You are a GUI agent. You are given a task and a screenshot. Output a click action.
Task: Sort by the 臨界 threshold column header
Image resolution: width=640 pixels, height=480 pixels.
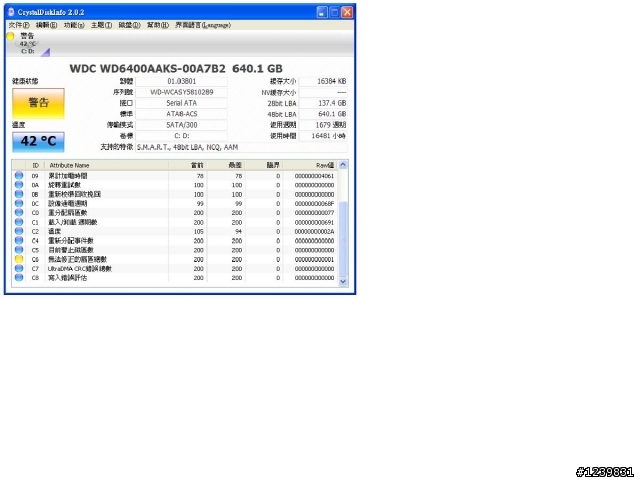click(x=264, y=165)
